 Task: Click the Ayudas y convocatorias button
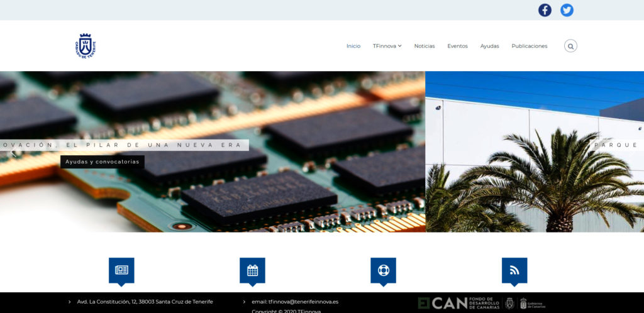[103, 162]
